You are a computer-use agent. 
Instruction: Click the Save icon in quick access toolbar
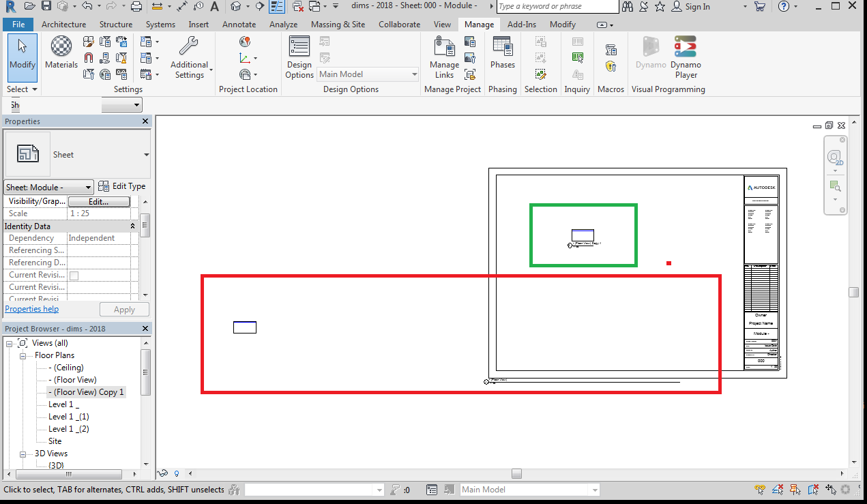[x=46, y=7]
